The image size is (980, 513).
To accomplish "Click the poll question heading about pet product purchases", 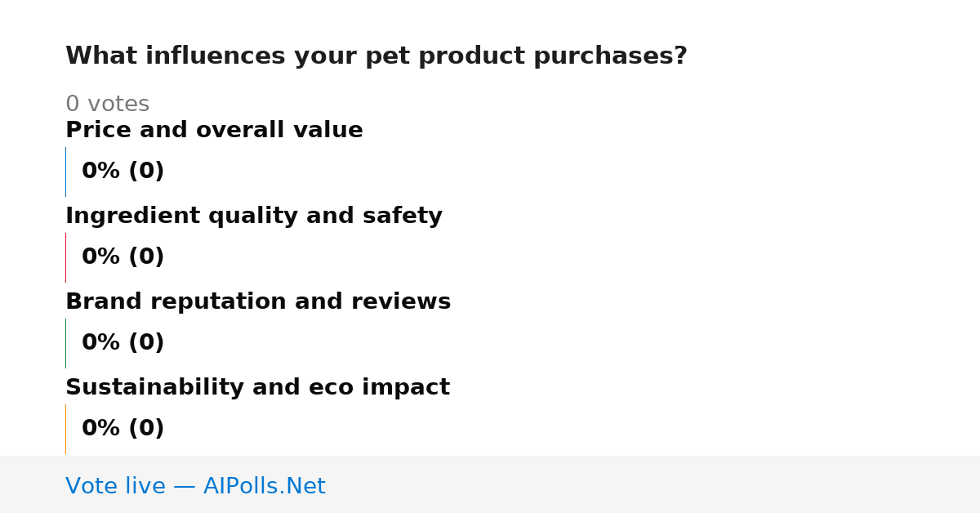I will tap(376, 56).
